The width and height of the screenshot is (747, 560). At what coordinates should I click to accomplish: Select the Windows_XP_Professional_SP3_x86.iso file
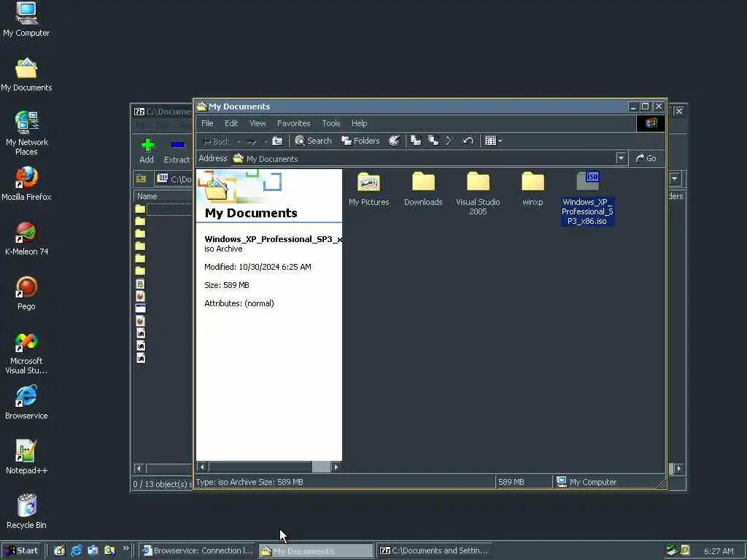(x=587, y=198)
